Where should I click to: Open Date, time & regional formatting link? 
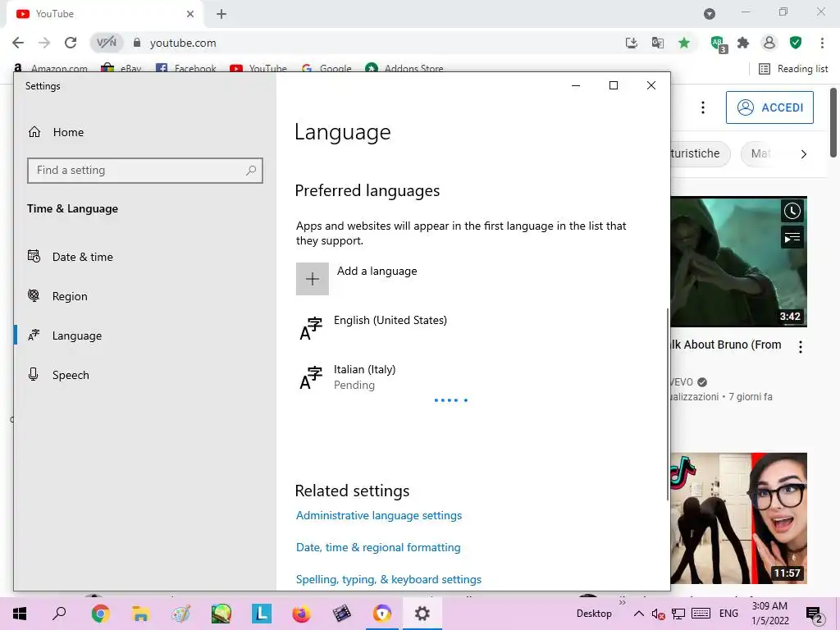378,547
